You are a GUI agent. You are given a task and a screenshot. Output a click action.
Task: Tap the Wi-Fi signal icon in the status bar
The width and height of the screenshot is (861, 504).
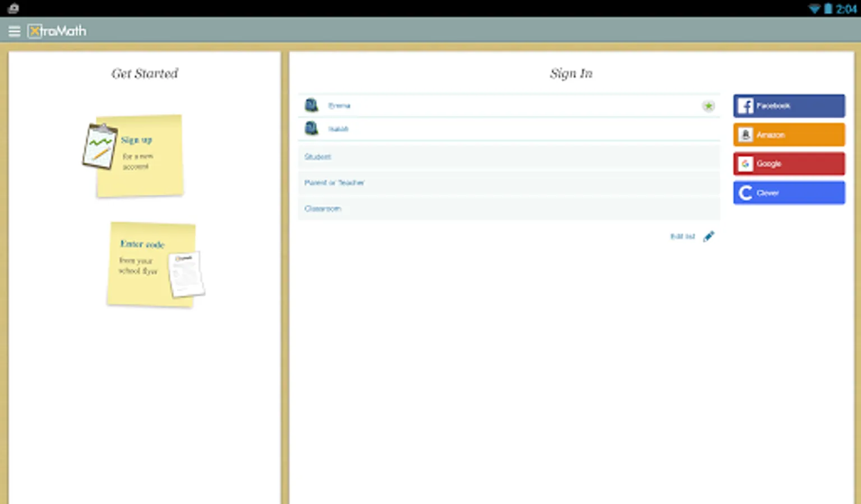pos(814,9)
